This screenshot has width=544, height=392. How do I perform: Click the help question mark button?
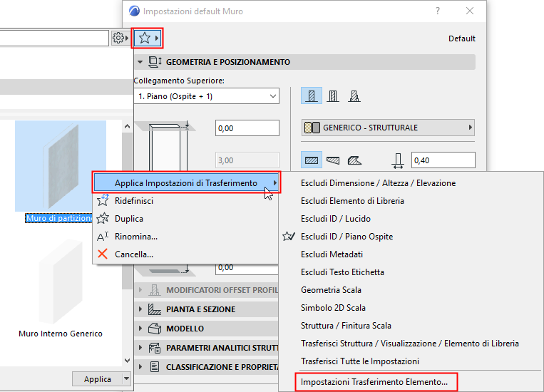point(438,11)
